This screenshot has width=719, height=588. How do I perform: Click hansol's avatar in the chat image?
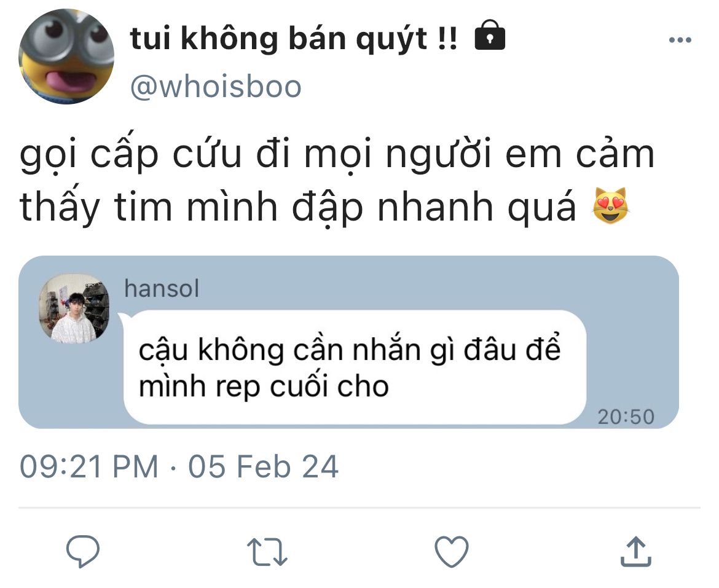pyautogui.click(x=74, y=309)
